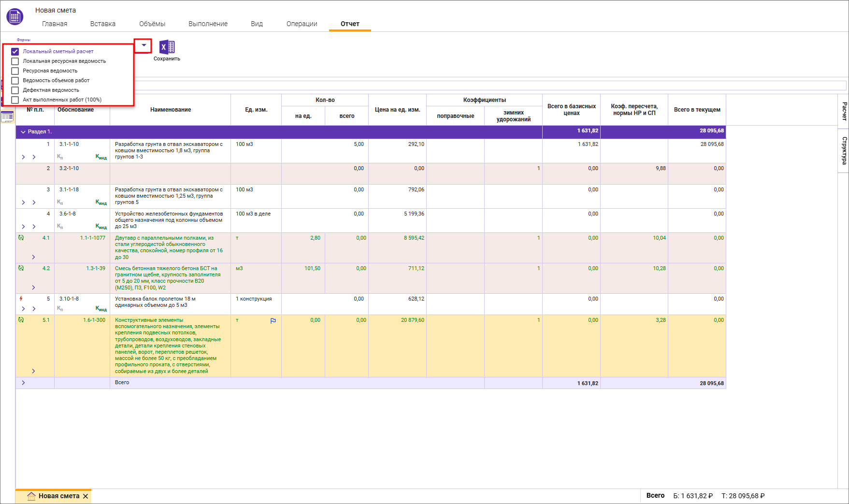Switch to the Объёмы ribbon tab
The image size is (849, 504).
152,24
